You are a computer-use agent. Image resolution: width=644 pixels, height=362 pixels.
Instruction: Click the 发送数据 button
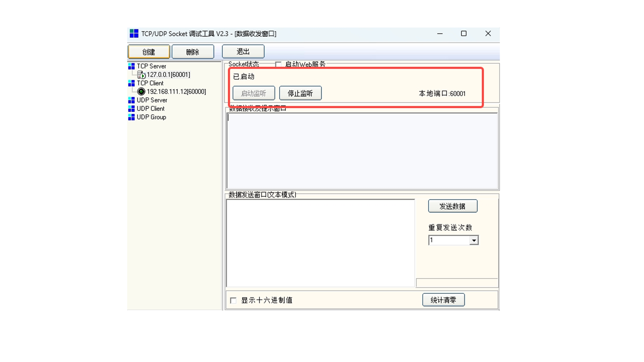452,206
